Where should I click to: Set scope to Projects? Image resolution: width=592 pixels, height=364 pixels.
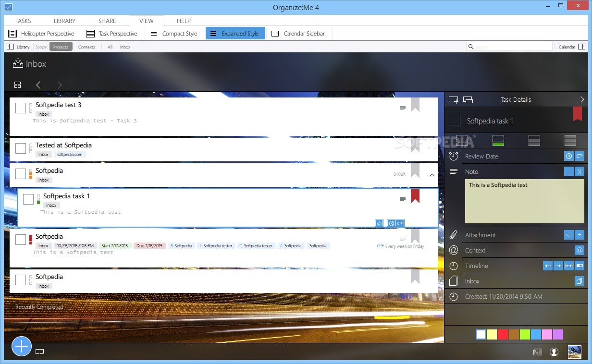coord(61,47)
